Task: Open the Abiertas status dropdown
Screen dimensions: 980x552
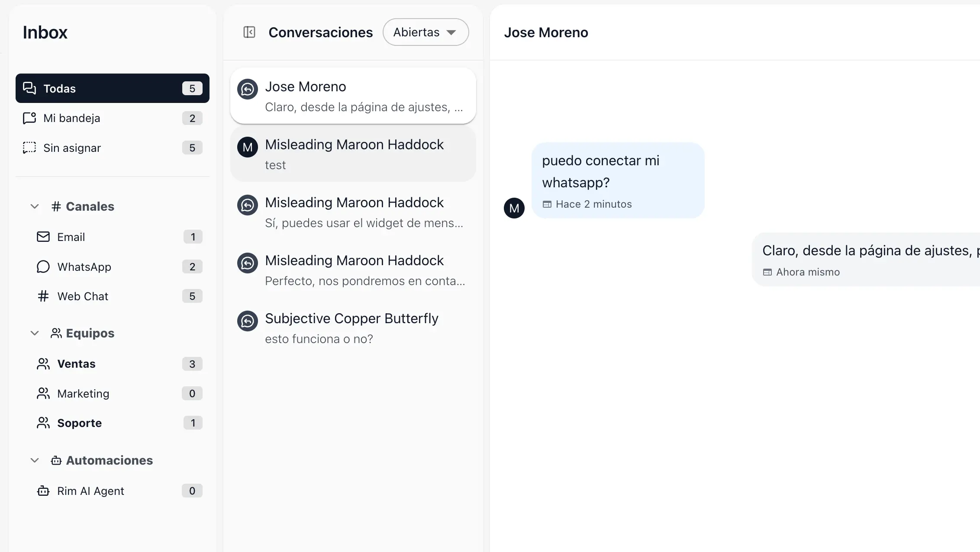Action: tap(425, 32)
